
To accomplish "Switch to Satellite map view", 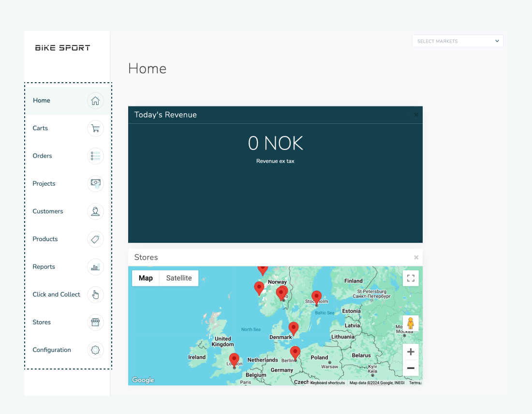I will coord(178,278).
